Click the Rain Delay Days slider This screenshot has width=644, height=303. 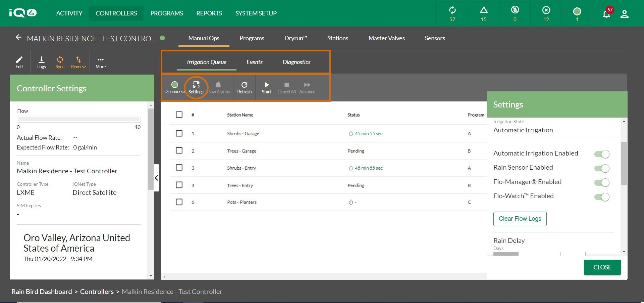[539, 254]
